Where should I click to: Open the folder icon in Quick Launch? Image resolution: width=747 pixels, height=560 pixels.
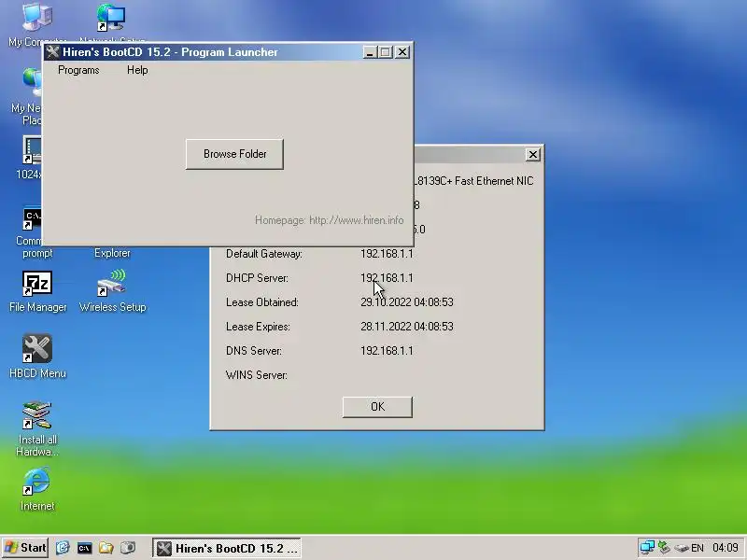(x=106, y=548)
